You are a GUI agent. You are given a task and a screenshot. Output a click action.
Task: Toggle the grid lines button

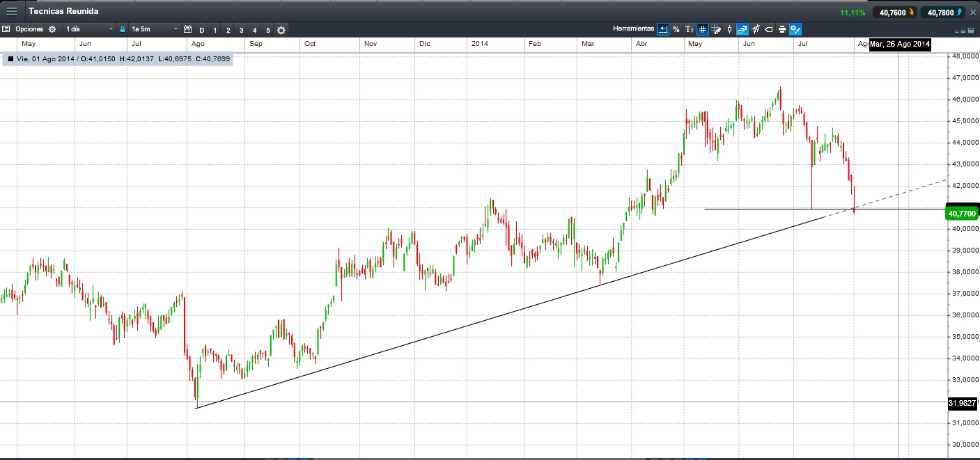(x=703, y=29)
